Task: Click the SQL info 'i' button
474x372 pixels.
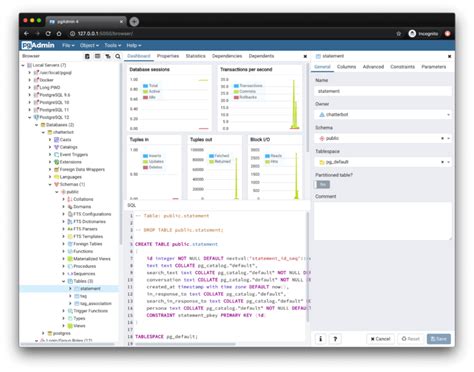Action: point(321,339)
